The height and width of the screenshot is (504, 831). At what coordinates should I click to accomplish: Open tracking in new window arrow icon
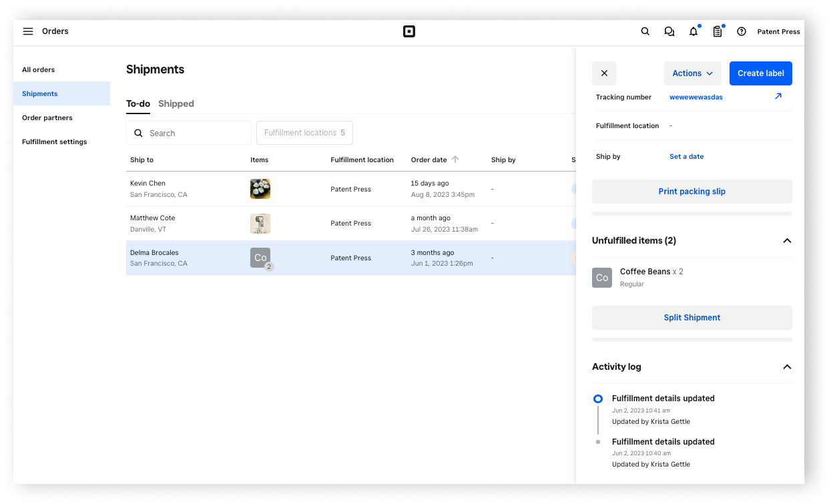pos(778,97)
